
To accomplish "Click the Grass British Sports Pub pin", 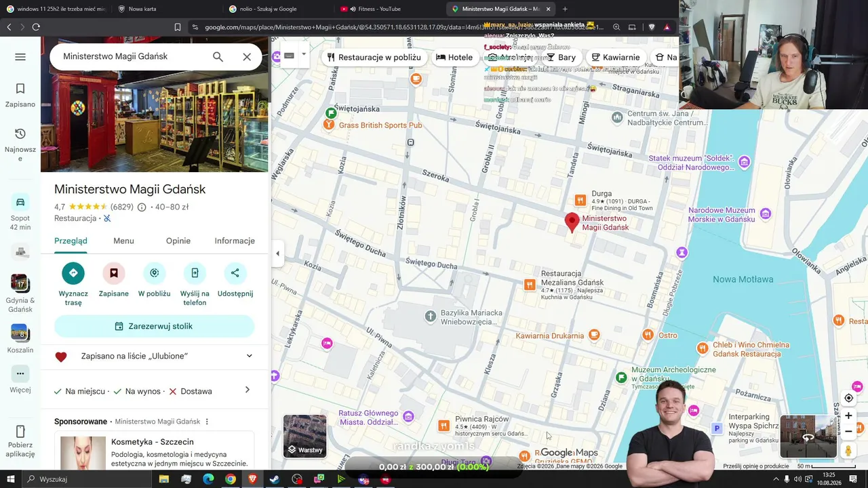I will (x=329, y=125).
